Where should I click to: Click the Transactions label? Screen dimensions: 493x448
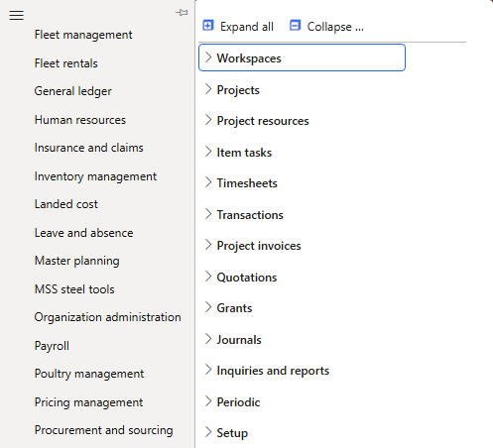click(250, 215)
